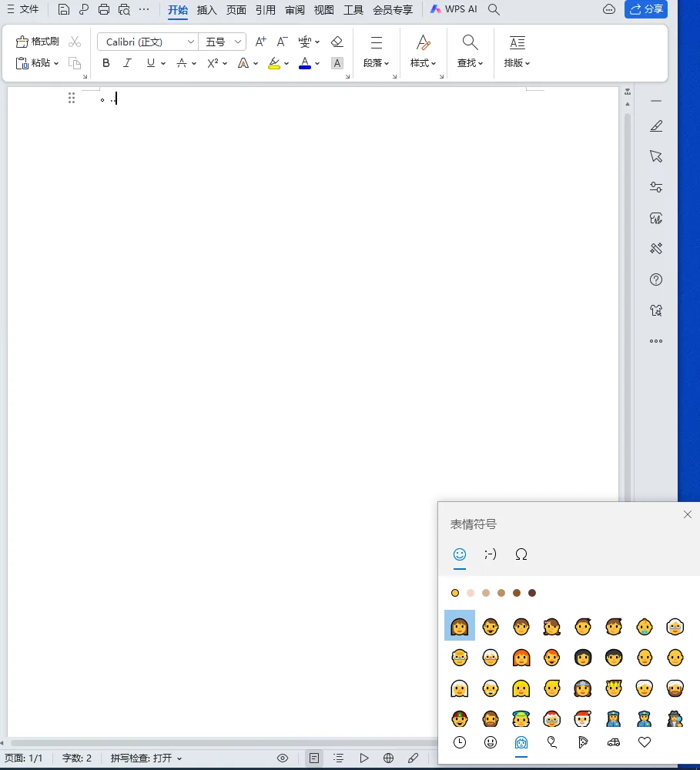
Task: Open WPS AI
Action: pos(454,9)
